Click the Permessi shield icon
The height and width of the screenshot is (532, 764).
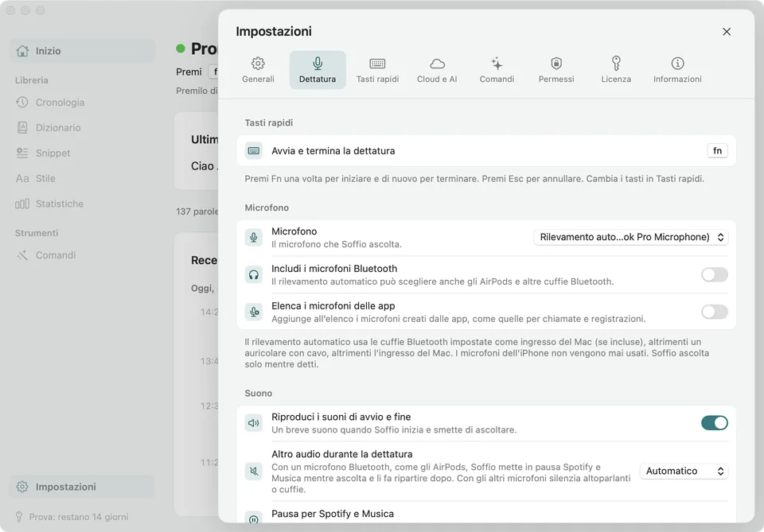pos(556,64)
